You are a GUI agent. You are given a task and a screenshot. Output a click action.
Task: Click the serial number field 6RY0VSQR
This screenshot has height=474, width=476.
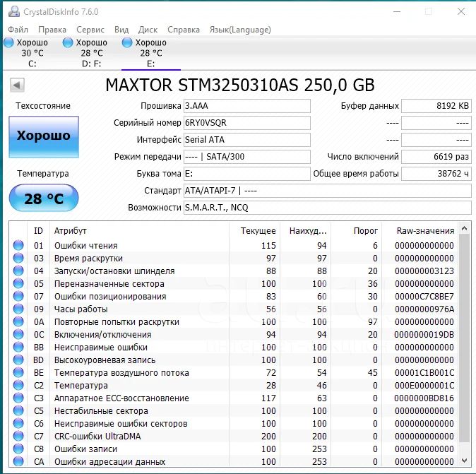[247, 123]
